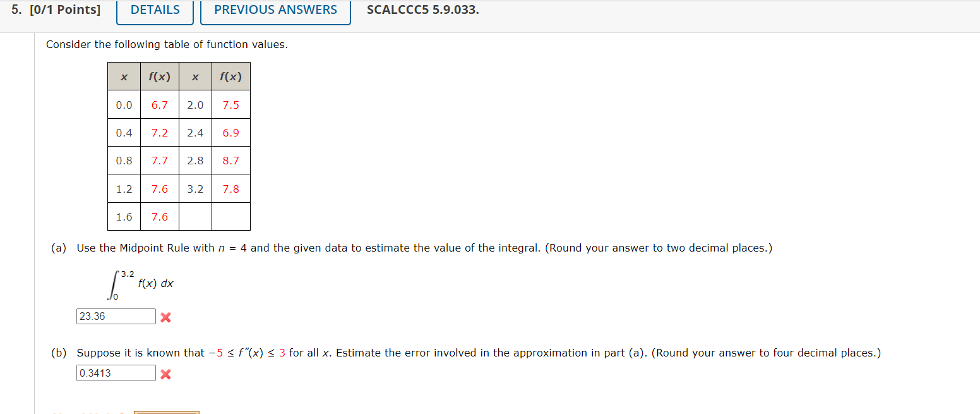This screenshot has height=414, width=980.
Task: Select the table header cell f(x)
Action: pyautogui.click(x=159, y=76)
